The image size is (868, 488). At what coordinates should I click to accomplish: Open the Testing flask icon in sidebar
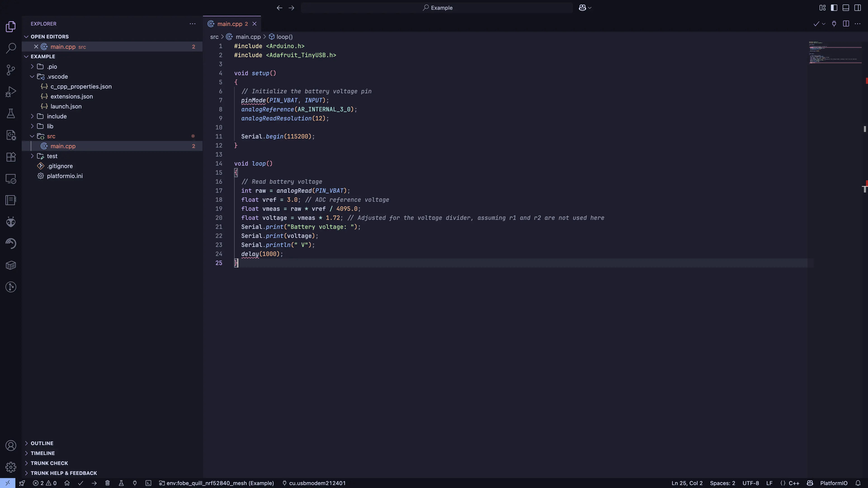(10, 113)
